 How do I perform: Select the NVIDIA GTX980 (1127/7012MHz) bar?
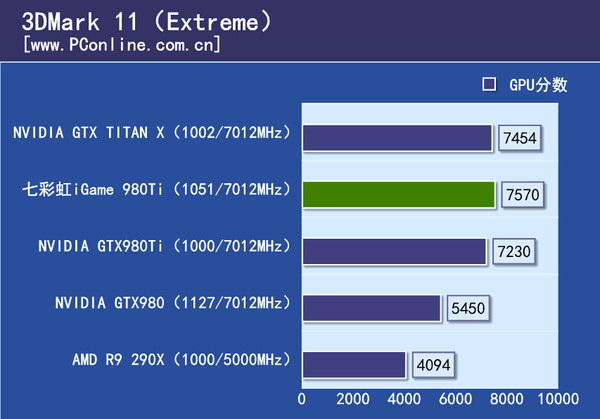point(372,308)
